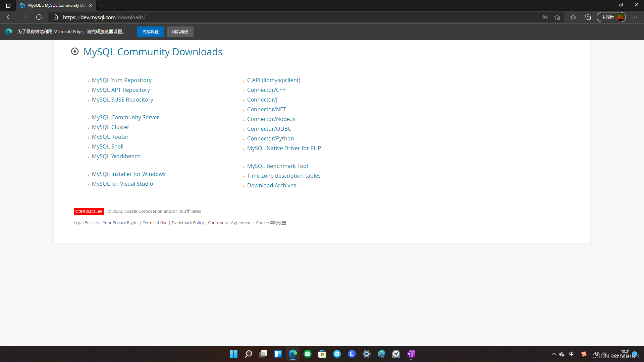The image size is (644, 362).
Task: Click the browser refresh icon
Action: [x=39, y=17]
